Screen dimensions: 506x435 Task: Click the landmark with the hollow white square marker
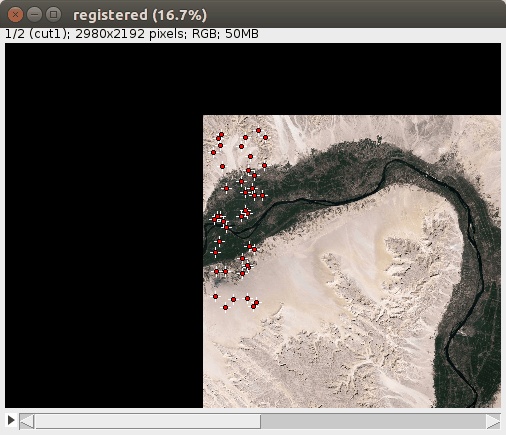click(219, 220)
